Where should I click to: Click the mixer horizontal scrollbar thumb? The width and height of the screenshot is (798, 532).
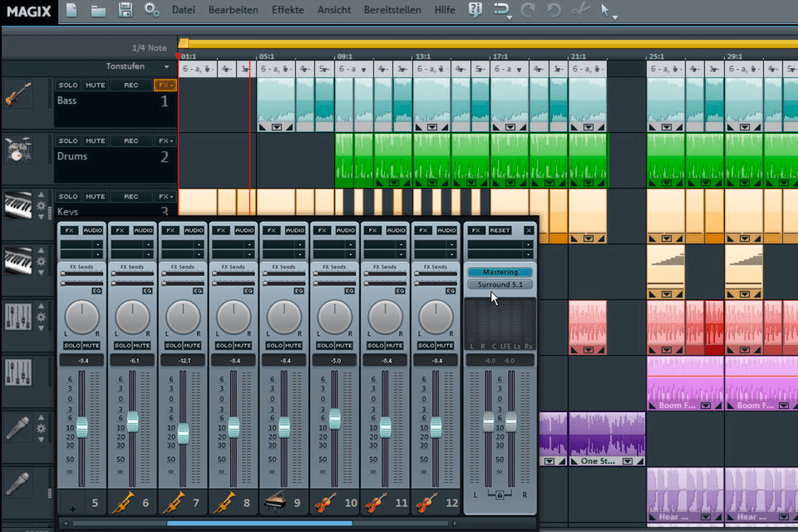point(259,523)
